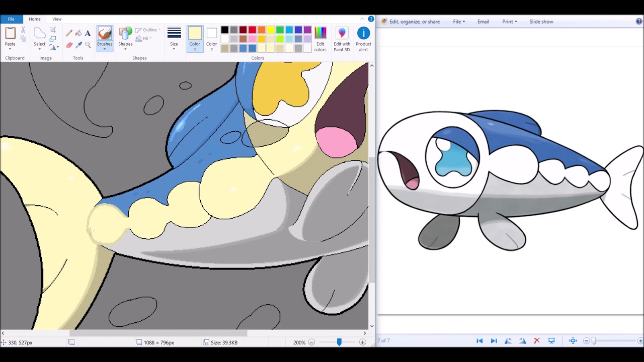This screenshot has height=362, width=644.
Task: Collapse the Paint ribbon with chevron
Action: click(x=362, y=19)
